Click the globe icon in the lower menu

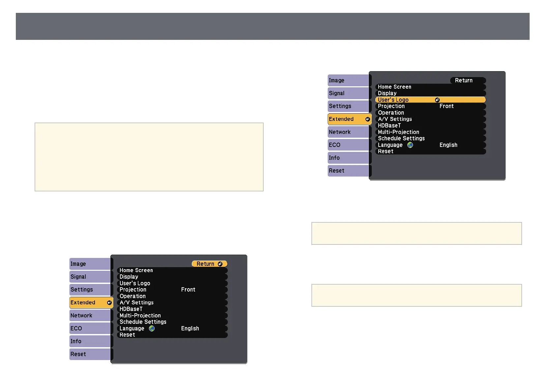152,328
